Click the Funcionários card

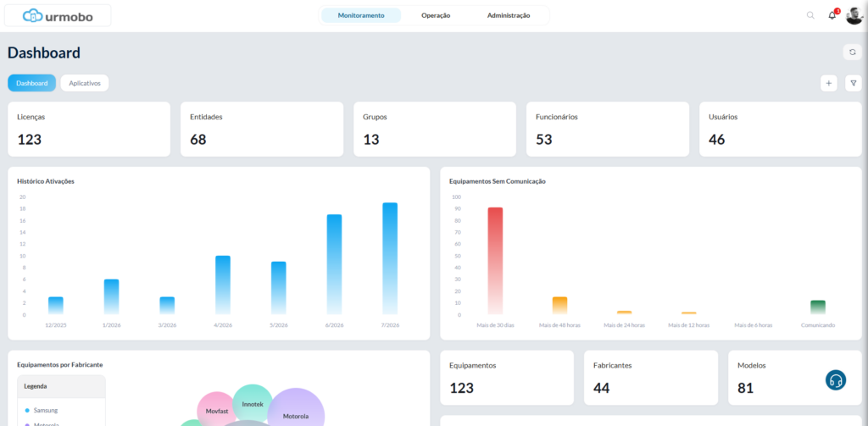[608, 129]
